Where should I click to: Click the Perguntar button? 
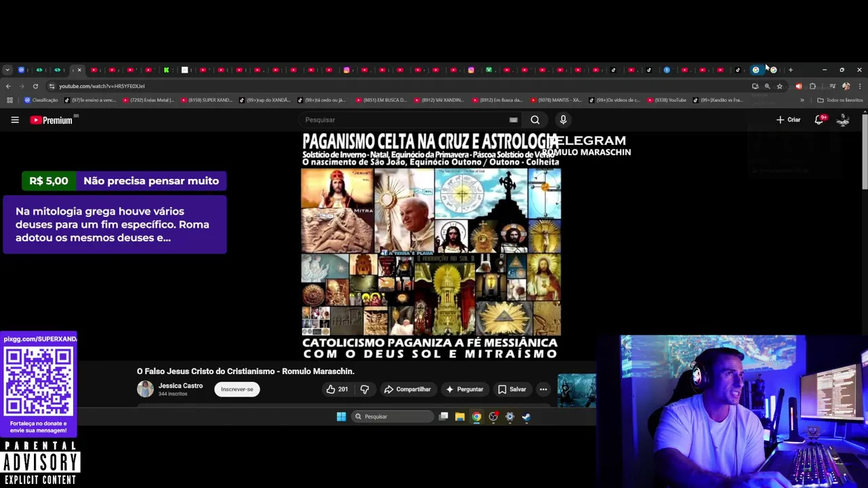point(465,389)
